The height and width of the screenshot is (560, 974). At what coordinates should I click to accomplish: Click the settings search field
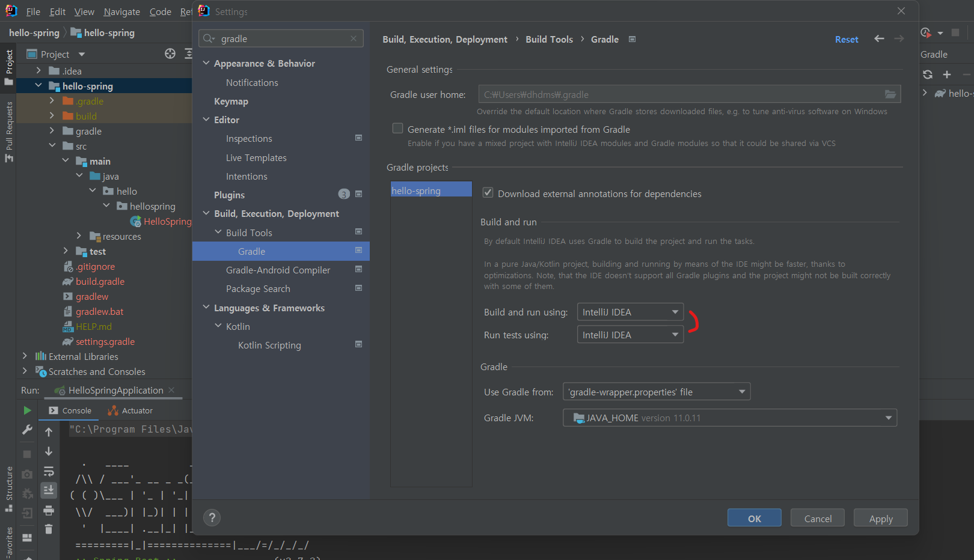click(x=281, y=38)
